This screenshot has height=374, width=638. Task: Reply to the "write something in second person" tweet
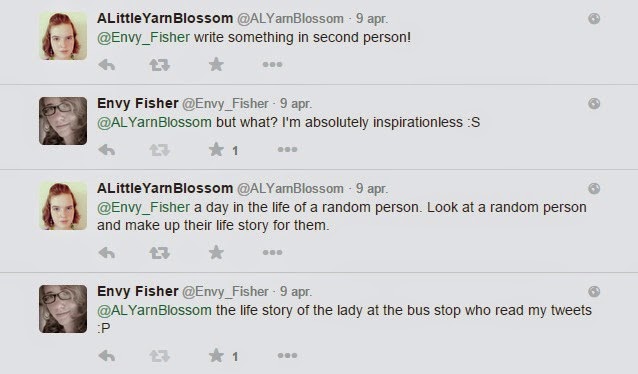click(107, 65)
